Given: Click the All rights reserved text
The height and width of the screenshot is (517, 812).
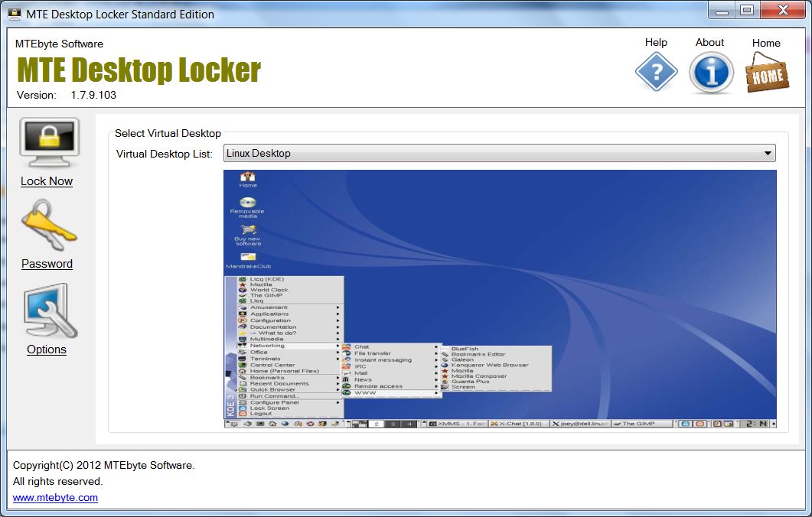Looking at the screenshot, I should click(58, 481).
